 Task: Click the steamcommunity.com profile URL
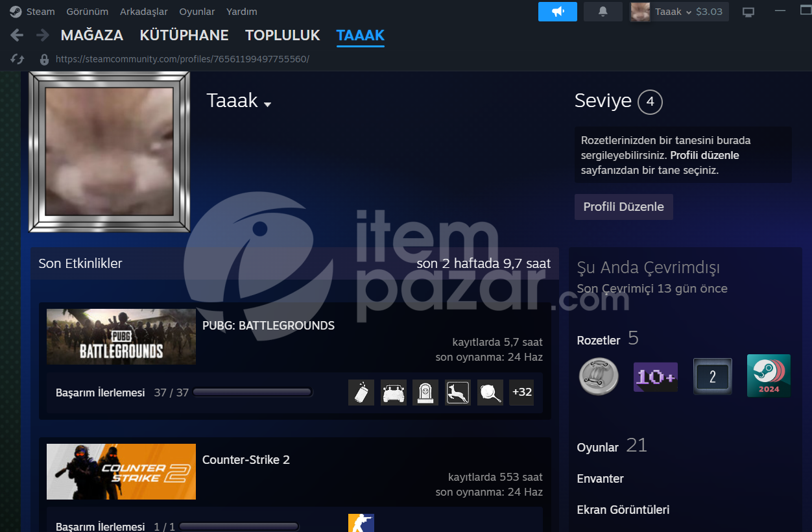[182, 59]
